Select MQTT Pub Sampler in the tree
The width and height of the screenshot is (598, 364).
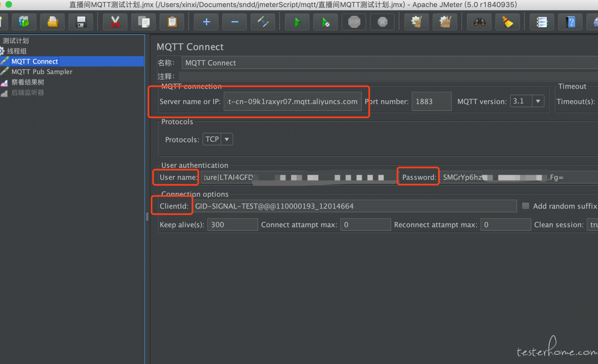(42, 72)
